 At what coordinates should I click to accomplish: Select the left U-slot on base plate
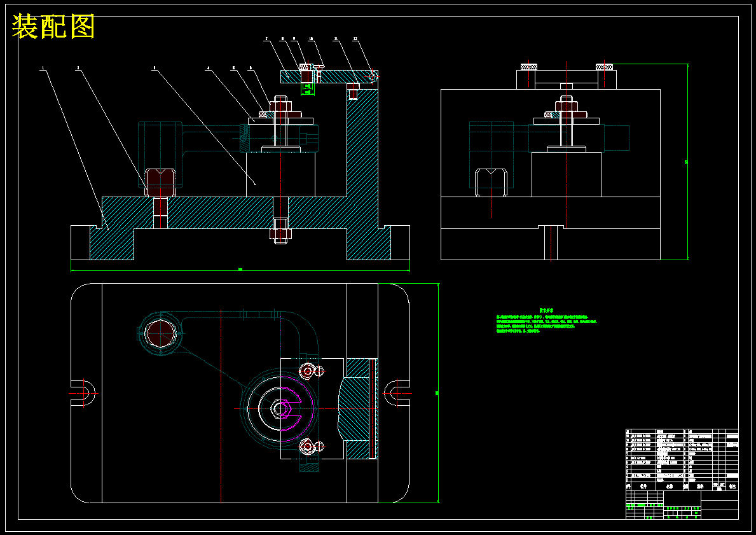pos(83,393)
